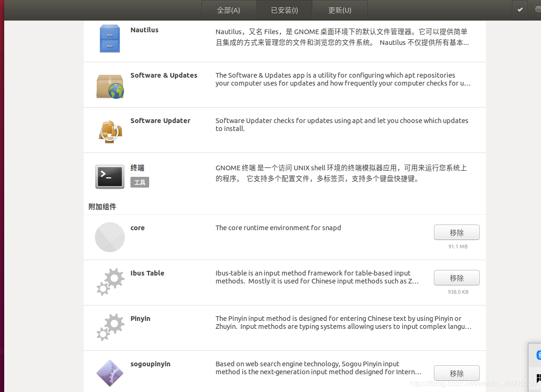Click the Nautilus description text
Viewport: 541px width, 392px height.
click(342, 37)
